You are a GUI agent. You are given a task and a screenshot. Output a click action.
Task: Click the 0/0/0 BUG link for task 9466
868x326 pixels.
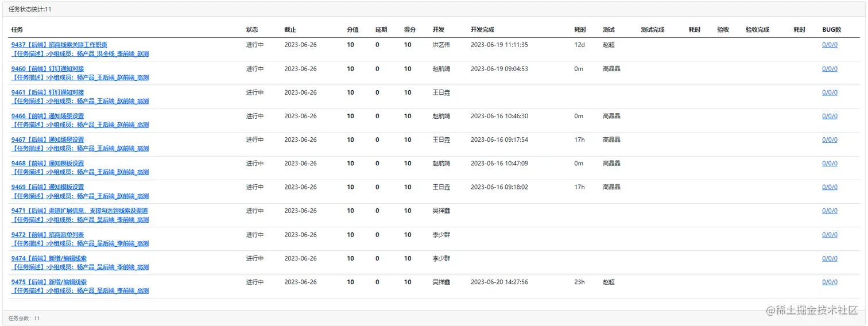coord(830,116)
